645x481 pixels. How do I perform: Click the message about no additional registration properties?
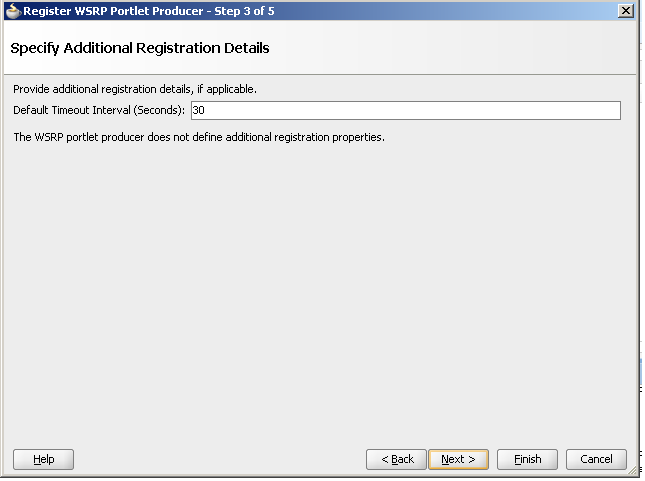[199, 137]
